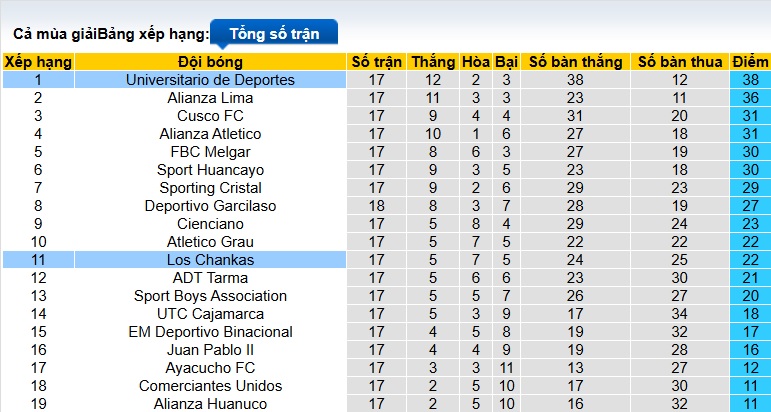Click the Thắng column header
The height and width of the screenshot is (412, 771).
[x=433, y=62]
